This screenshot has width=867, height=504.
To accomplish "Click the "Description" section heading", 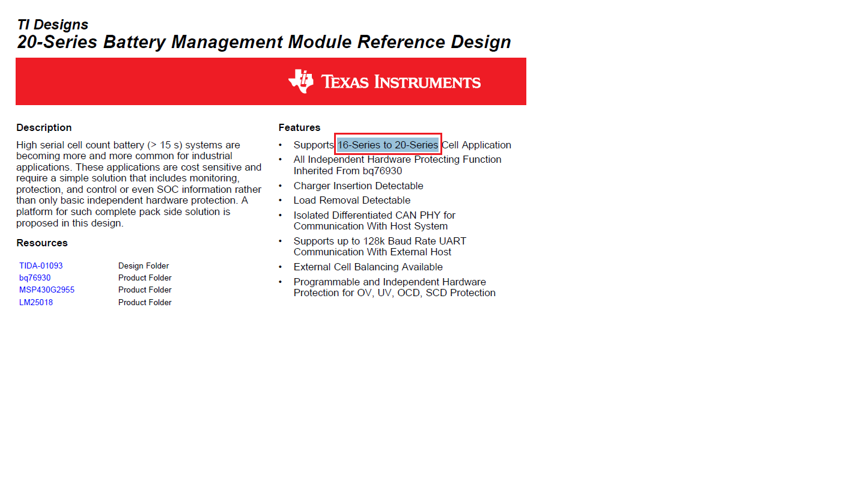I will 44,127.
